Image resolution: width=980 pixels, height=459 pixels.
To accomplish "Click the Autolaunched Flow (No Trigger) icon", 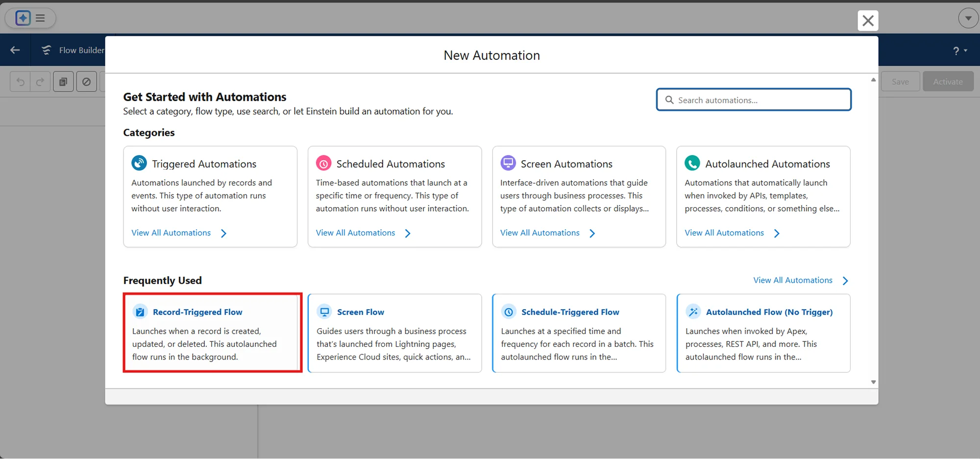I will click(693, 312).
